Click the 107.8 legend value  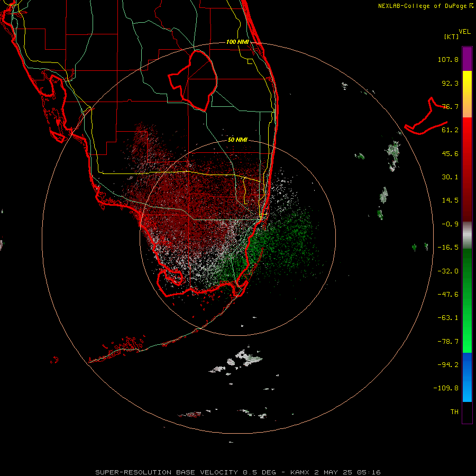point(448,59)
